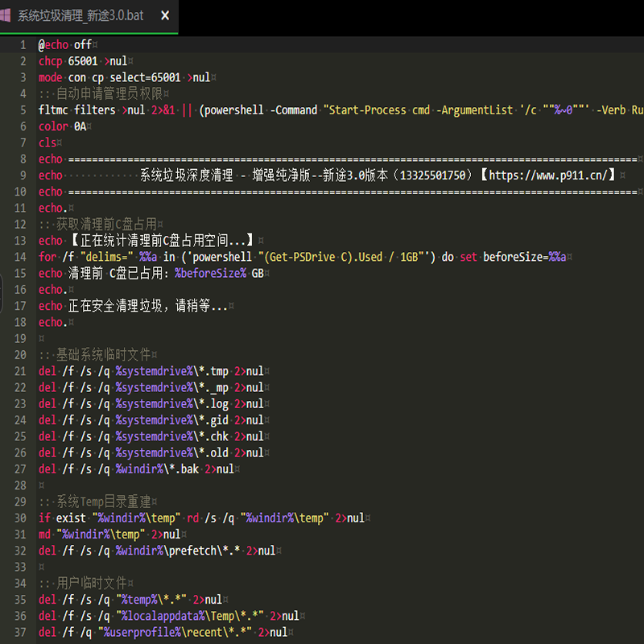Click the comment '系统Temp目录重建'
The height and width of the screenshot is (644, 644).
click(x=104, y=502)
